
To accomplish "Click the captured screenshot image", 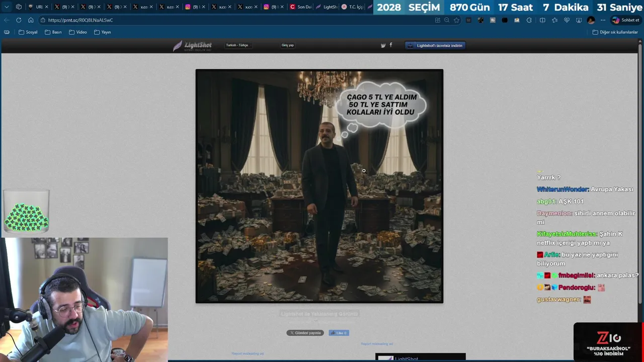I will coord(319,186).
